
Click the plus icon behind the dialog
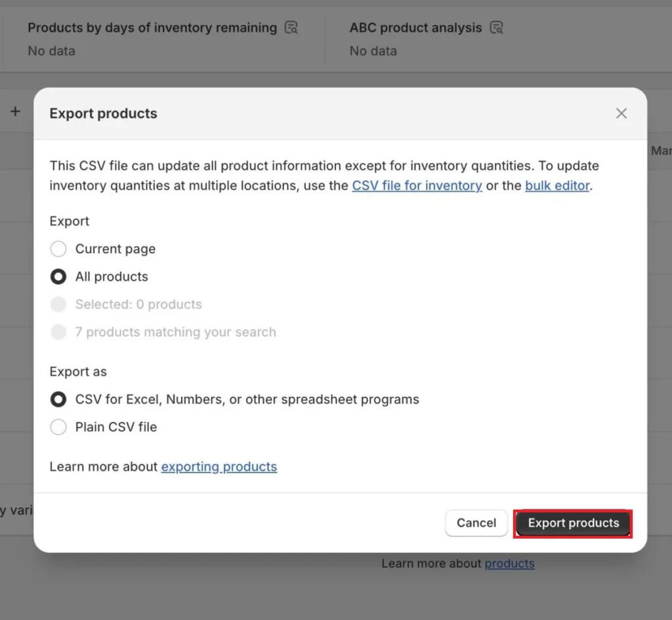(x=15, y=112)
